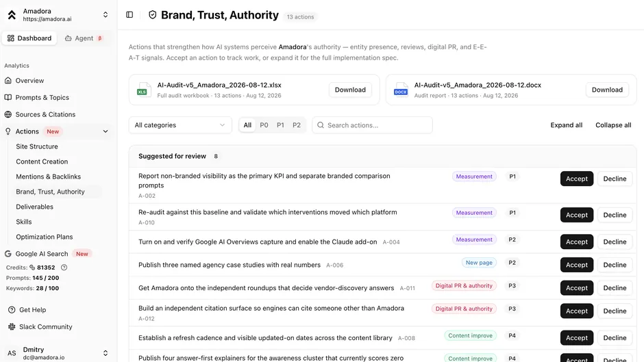Accept case studies action A-006
The height and width of the screenshot is (362, 644).
coord(577,265)
